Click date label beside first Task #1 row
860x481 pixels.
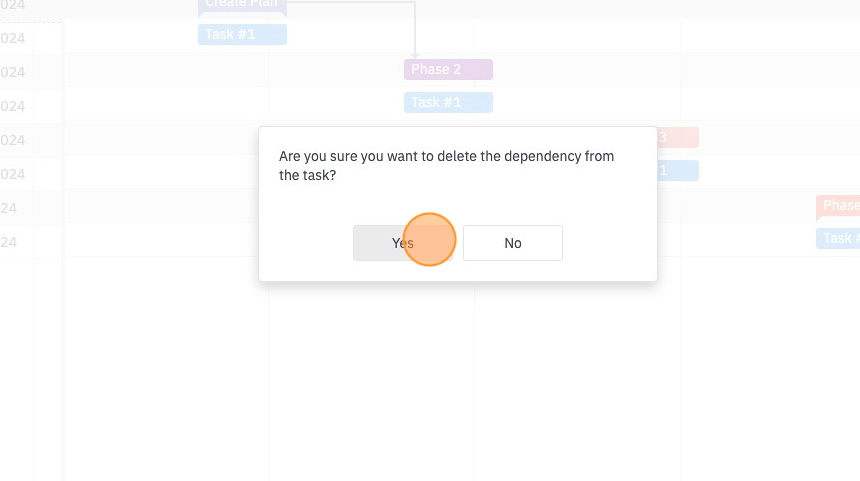pos(13,38)
